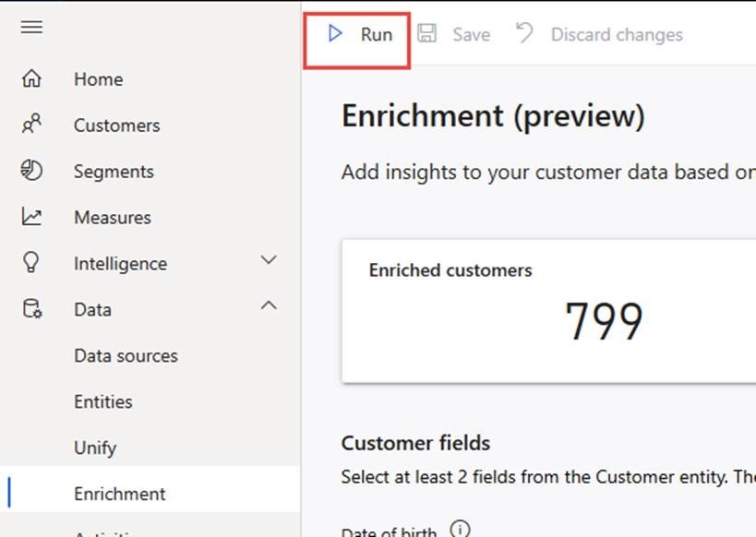Click Discard changes
The image size is (756, 537).
click(x=600, y=35)
